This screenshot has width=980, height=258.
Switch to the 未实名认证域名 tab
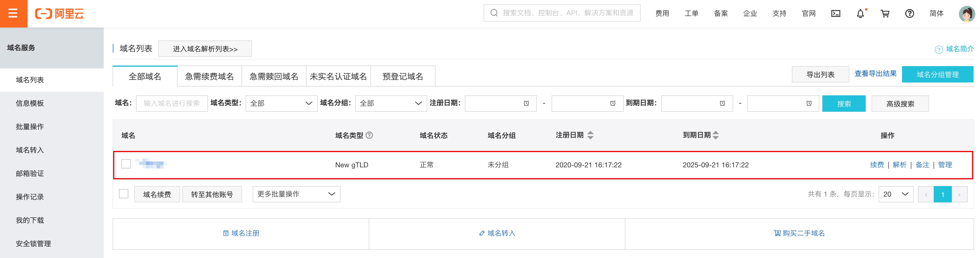pos(338,76)
